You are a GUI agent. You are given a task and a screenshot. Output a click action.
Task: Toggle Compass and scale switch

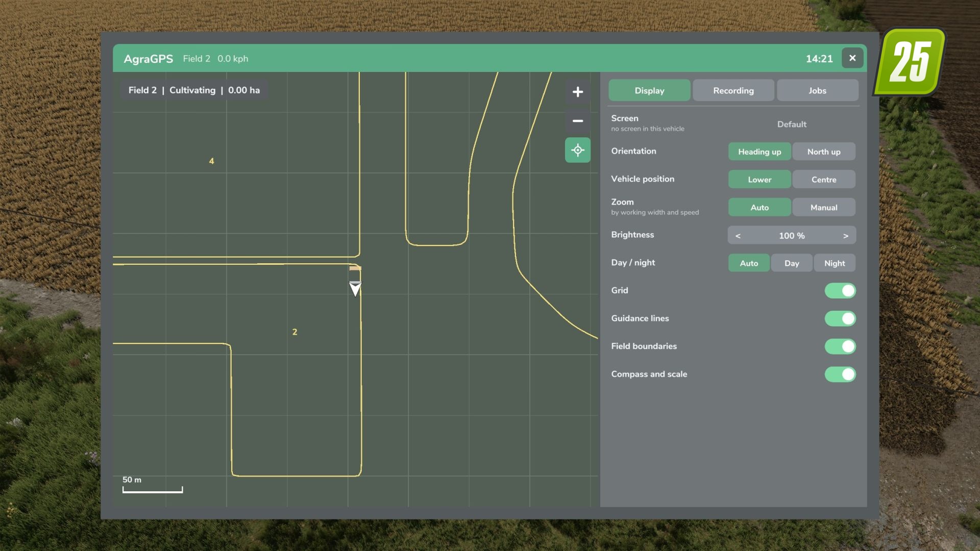tap(840, 374)
